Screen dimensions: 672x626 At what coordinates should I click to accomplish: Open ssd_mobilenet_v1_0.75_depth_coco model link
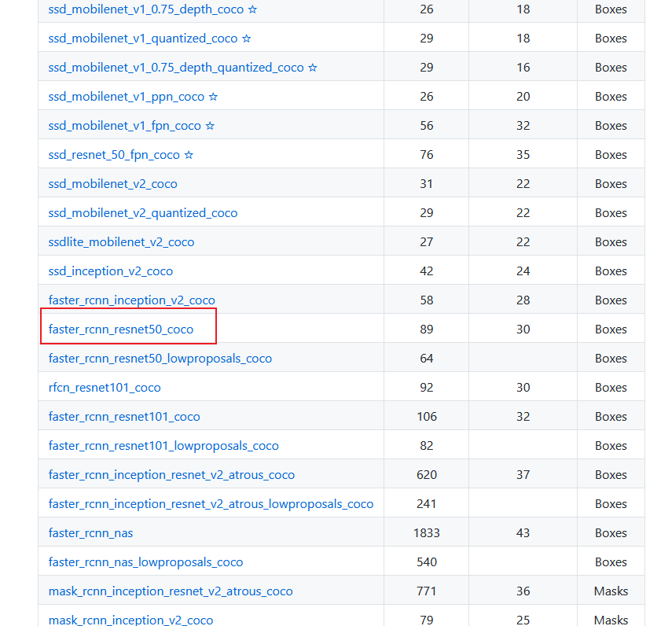click(146, 9)
